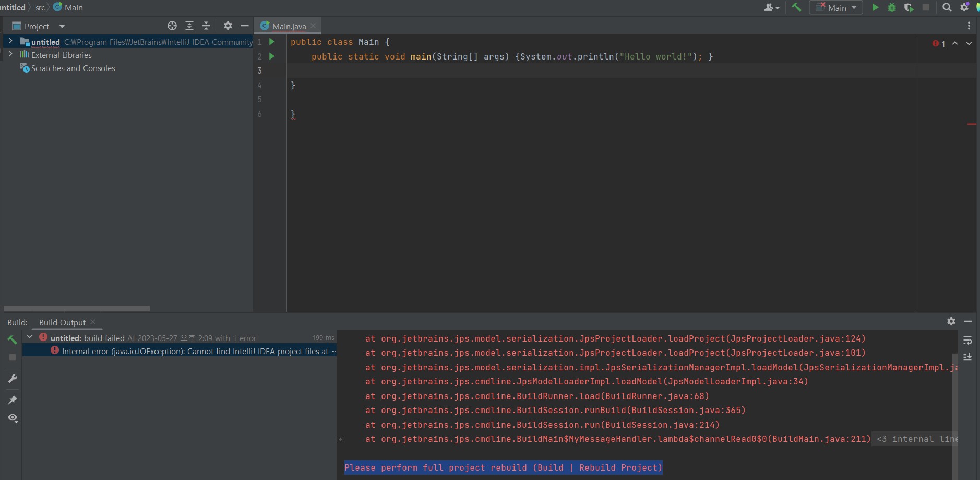Close the Main.java tab

(313, 26)
